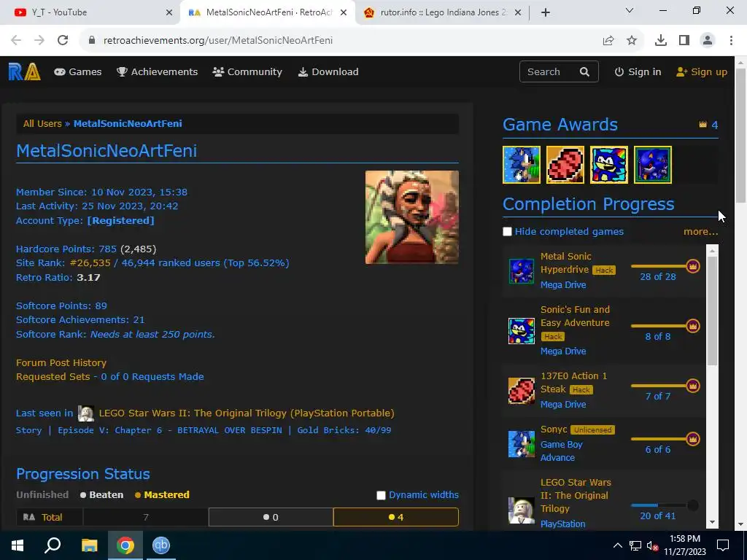The width and height of the screenshot is (747, 560).
Task: Open the Download menu
Action: click(328, 72)
